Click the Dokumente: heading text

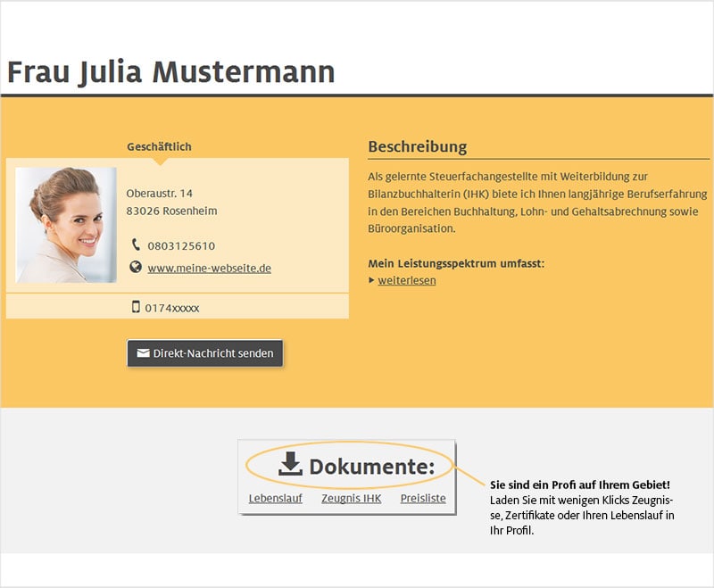coord(371,467)
